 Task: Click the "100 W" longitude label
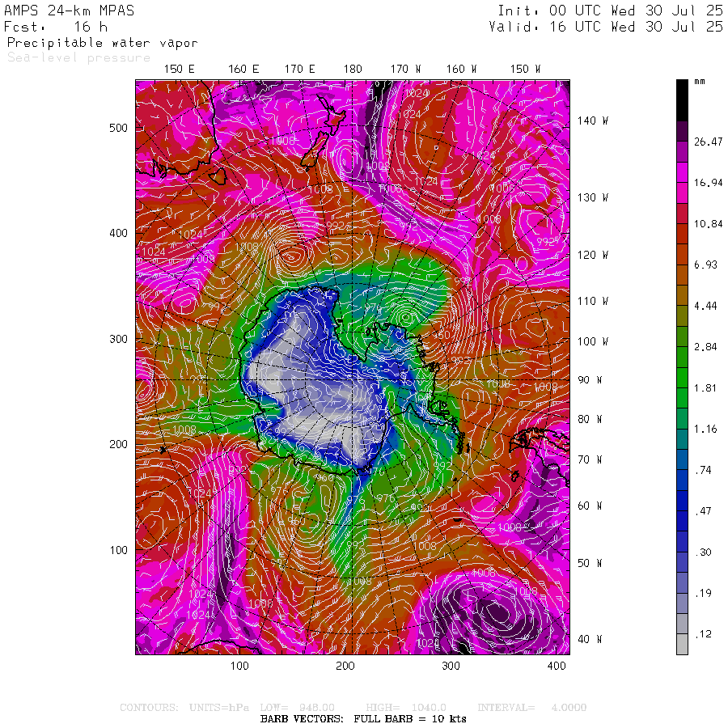click(593, 341)
